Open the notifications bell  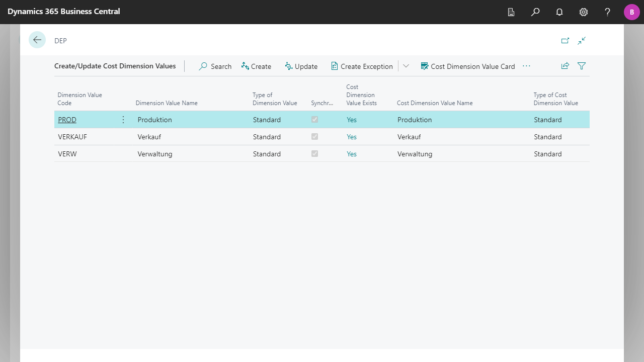tap(559, 12)
